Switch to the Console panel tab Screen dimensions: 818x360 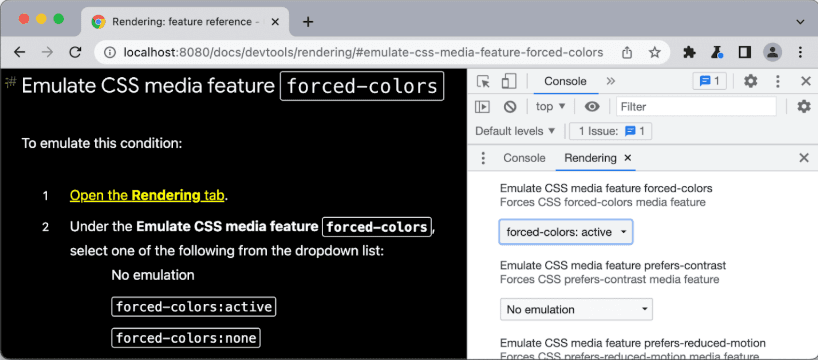(565, 81)
